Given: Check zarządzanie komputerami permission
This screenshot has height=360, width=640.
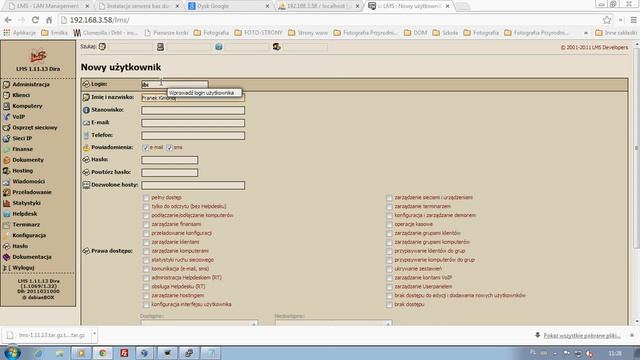Looking at the screenshot, I should coord(146,251).
